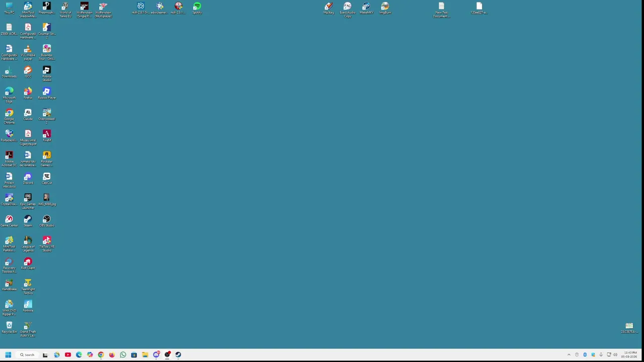Launch Roblox Studio desktop shortcut

tap(47, 74)
